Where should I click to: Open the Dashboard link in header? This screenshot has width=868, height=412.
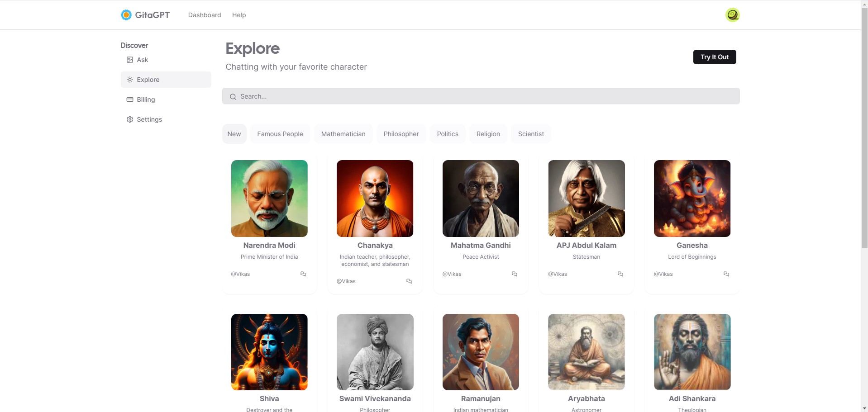tap(205, 15)
